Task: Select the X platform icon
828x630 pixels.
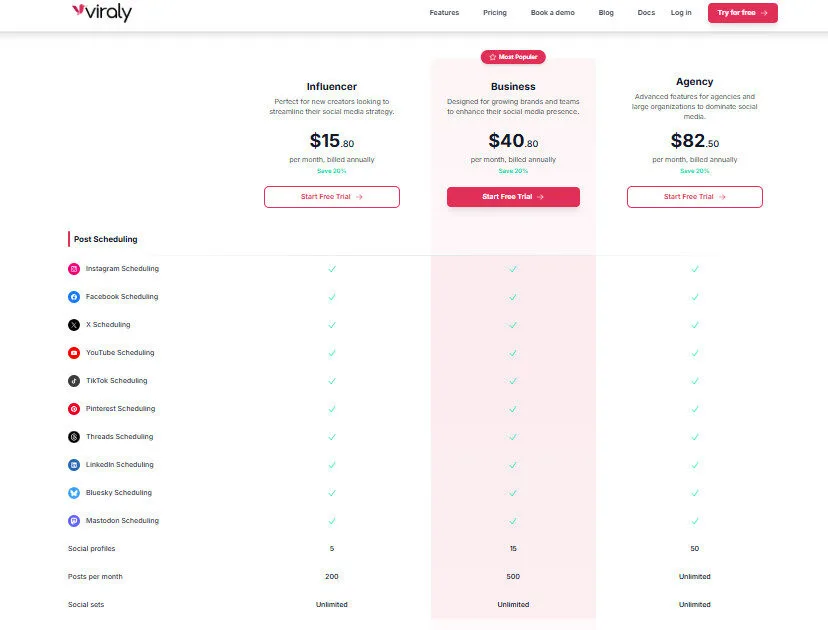Action: coord(71,324)
